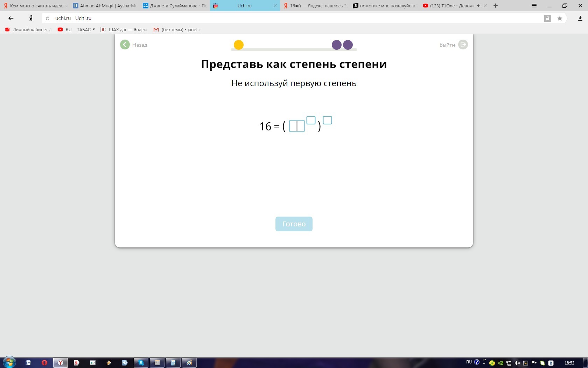588x368 pixels.
Task: Click the yellow progress dot
Action: click(239, 45)
